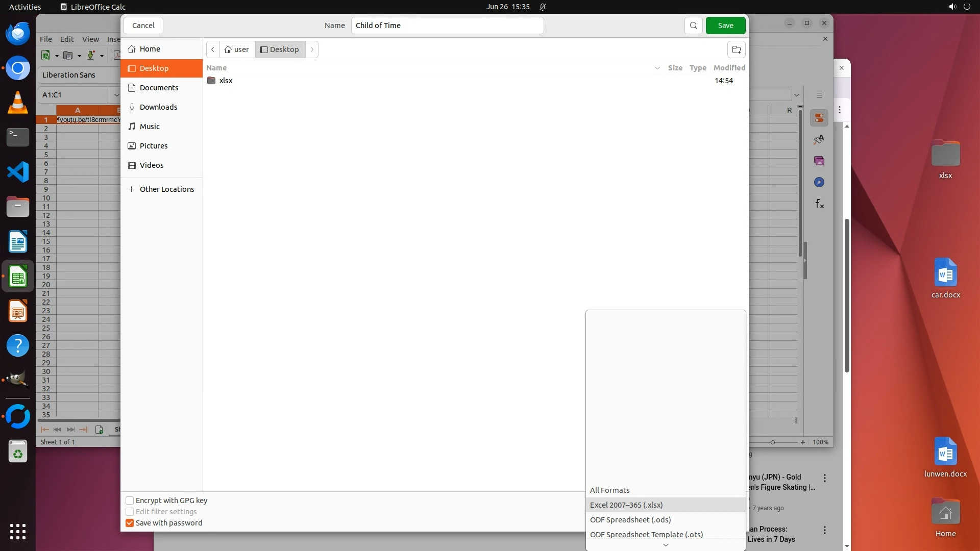Choose ODF Spreadsheet (.ods) format
Viewport: 980px width, 551px height.
(x=630, y=520)
